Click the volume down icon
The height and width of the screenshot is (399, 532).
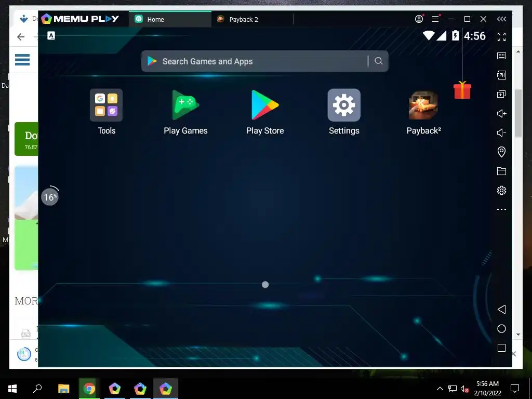tap(501, 132)
